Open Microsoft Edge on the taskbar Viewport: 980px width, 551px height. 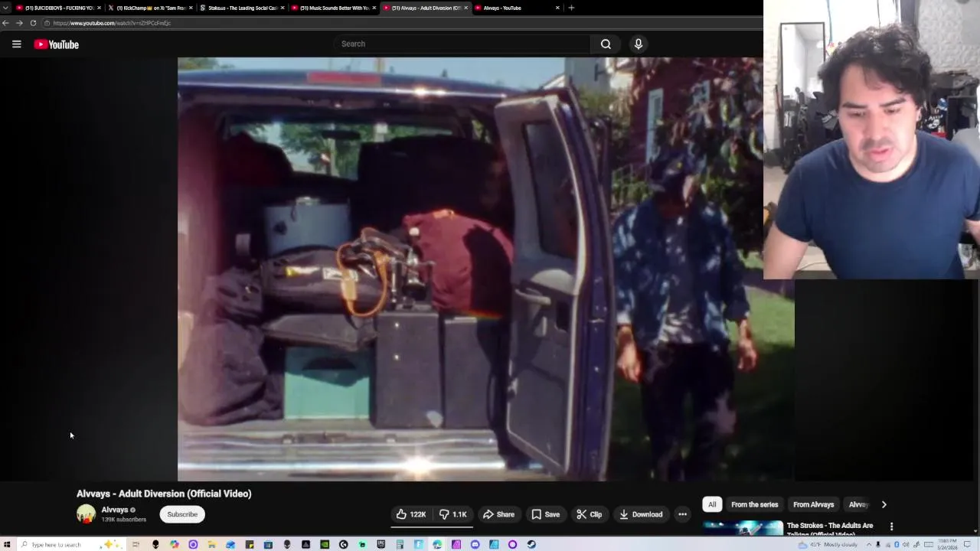coord(437,544)
